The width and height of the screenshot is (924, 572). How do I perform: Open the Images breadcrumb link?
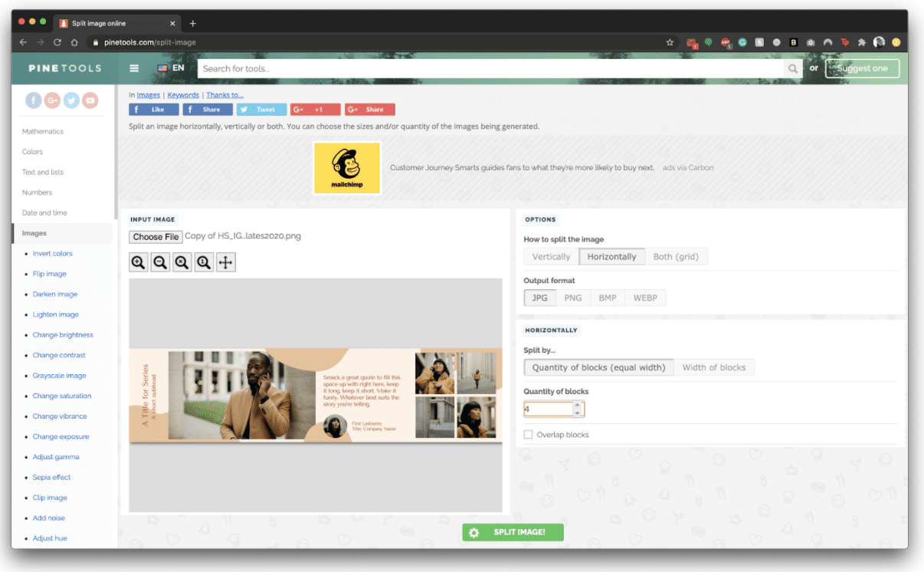point(149,95)
